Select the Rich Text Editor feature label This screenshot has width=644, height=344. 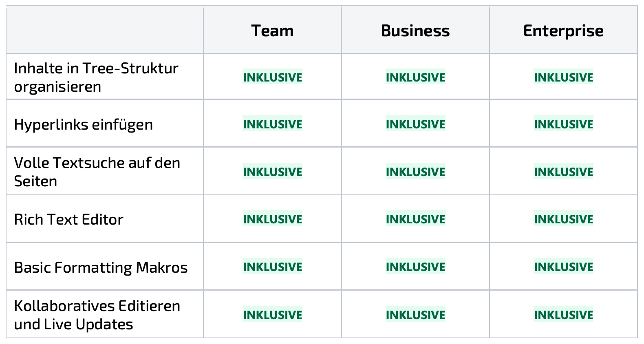pos(68,220)
